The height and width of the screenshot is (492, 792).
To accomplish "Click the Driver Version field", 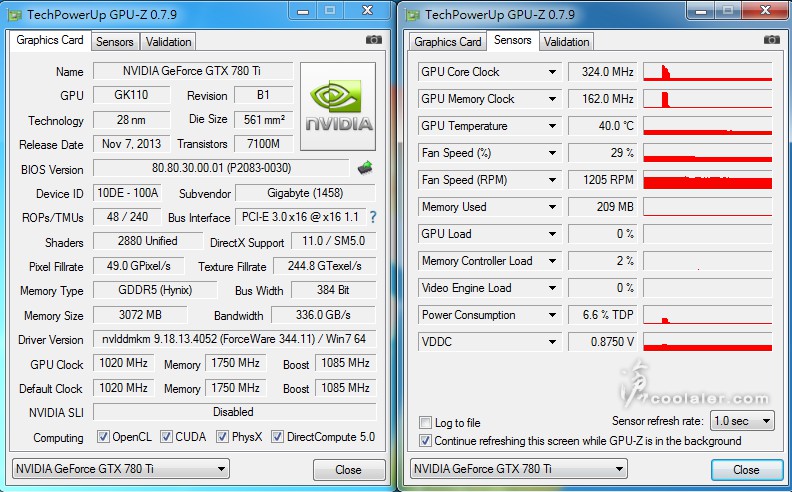I will 234,338.
